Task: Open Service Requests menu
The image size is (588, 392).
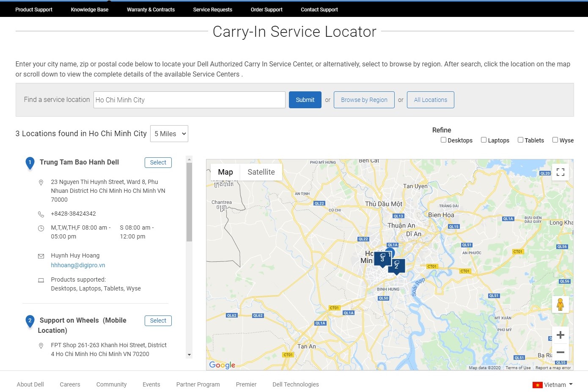Action: tap(212, 9)
